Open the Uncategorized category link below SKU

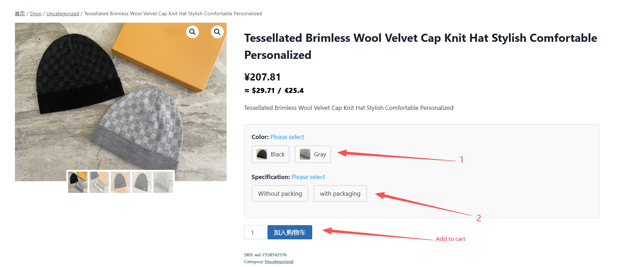pyautogui.click(x=279, y=262)
